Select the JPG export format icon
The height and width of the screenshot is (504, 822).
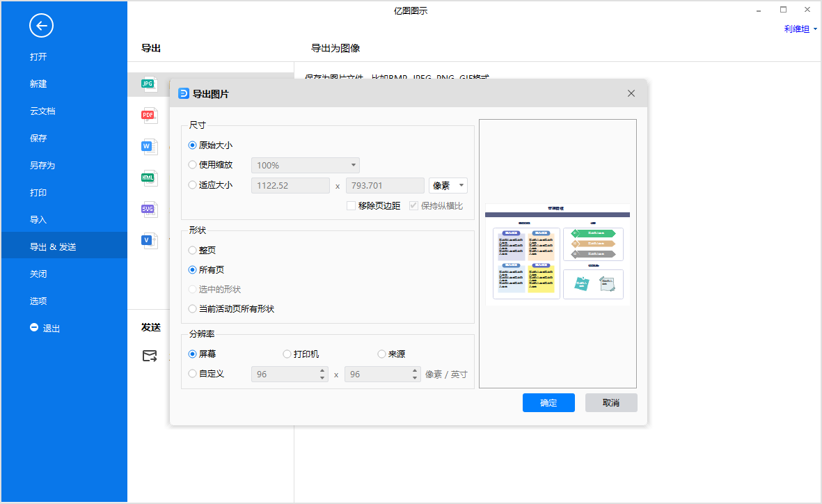(149, 84)
